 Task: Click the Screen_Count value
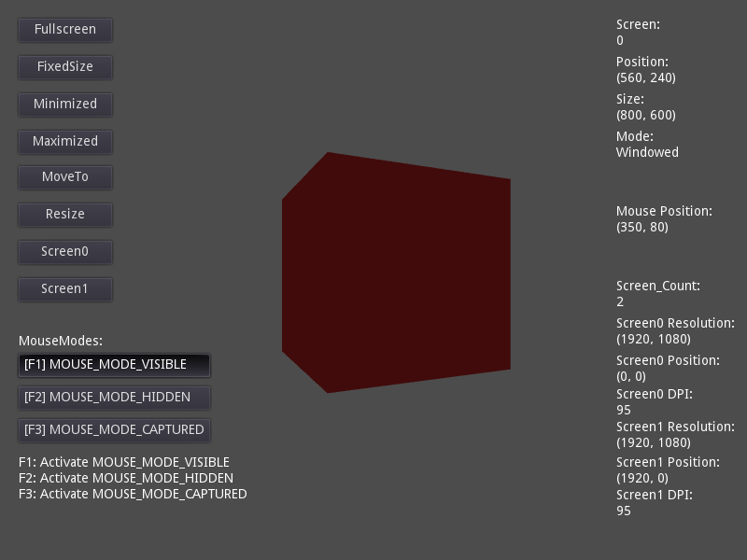click(x=618, y=301)
